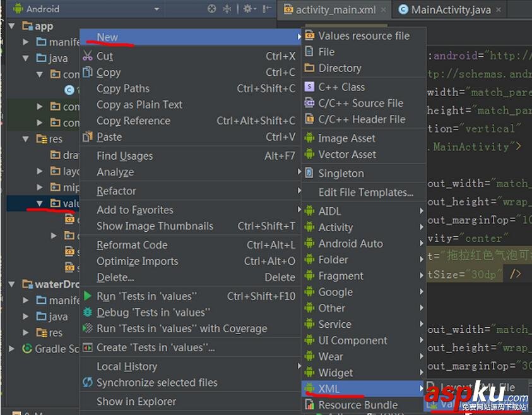Collapse the res folder under app
Screen dimensions: 532x415
coord(26,139)
